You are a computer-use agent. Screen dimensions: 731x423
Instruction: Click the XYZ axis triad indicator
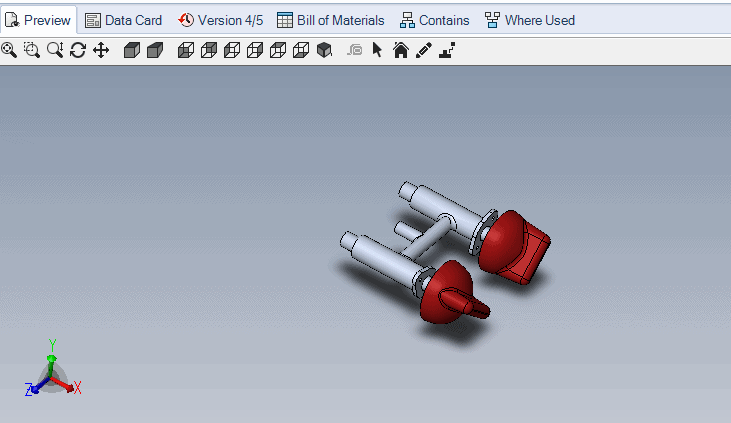[x=50, y=374]
